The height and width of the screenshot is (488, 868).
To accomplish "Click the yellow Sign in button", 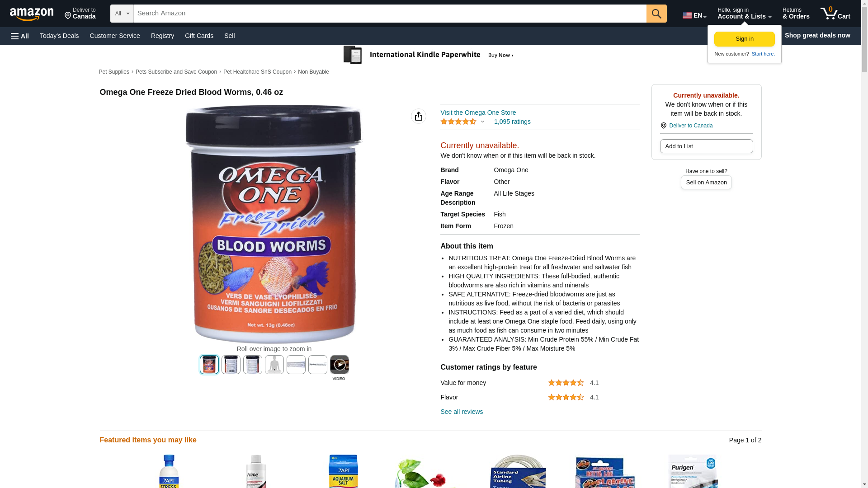I will [x=745, y=39].
